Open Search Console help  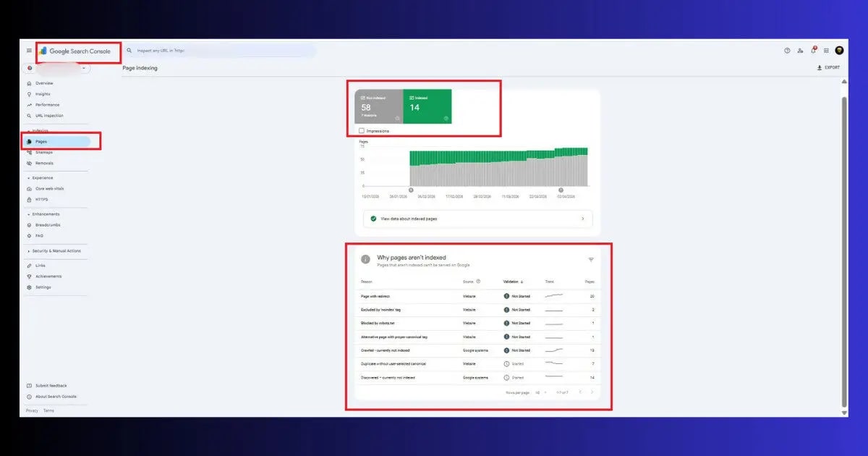click(x=786, y=50)
